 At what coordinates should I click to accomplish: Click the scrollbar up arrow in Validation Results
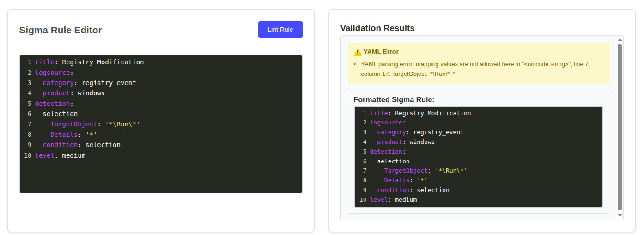(620, 39)
